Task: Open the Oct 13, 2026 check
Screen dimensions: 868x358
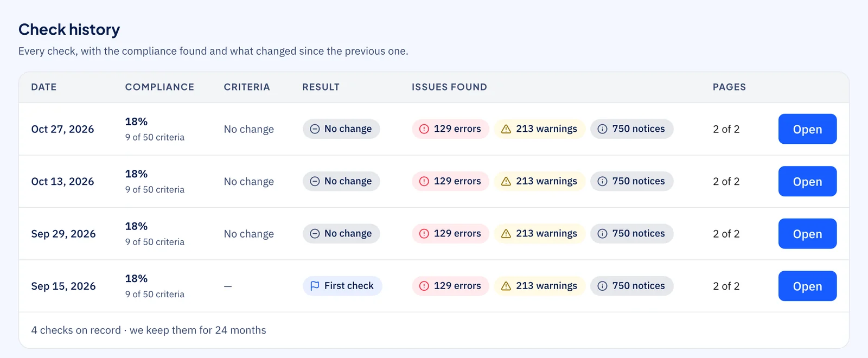Action: (x=807, y=181)
